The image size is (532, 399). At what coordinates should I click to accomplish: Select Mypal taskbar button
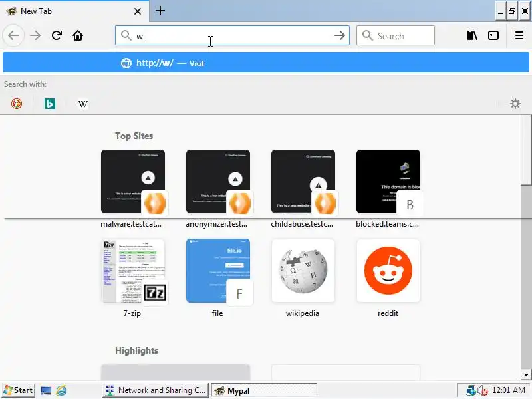[x=263, y=390]
